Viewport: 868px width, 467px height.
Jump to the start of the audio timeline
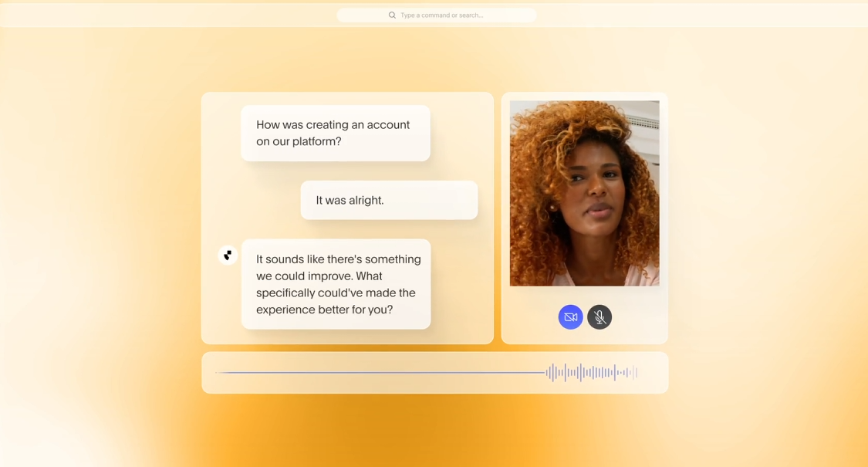(x=217, y=373)
